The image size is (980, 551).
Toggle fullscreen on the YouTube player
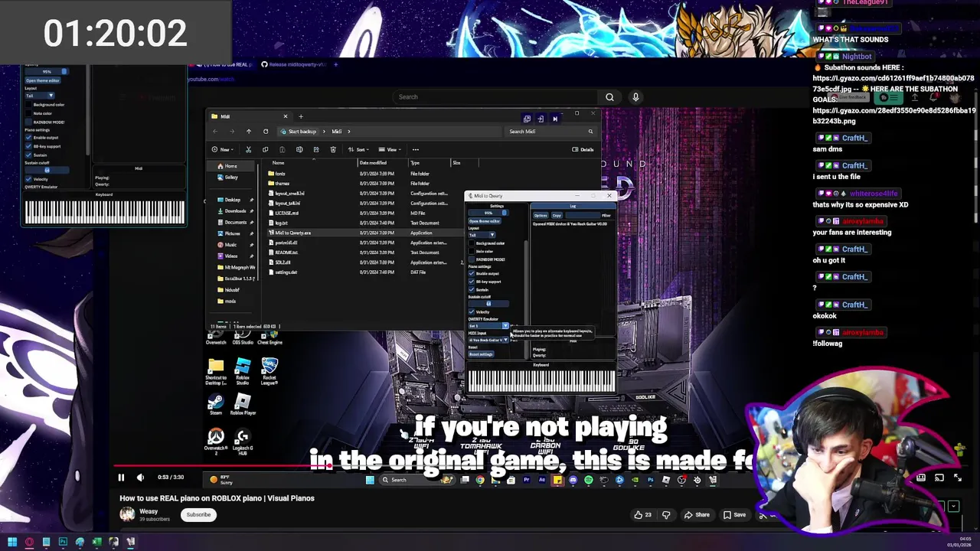958,478
